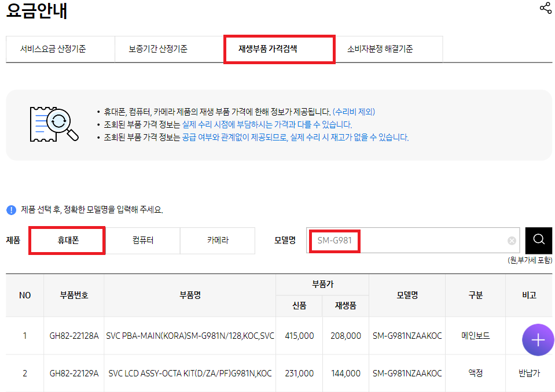The height and width of the screenshot is (392, 555).
Task: Click part number GH82-22129A
Action: click(74, 373)
